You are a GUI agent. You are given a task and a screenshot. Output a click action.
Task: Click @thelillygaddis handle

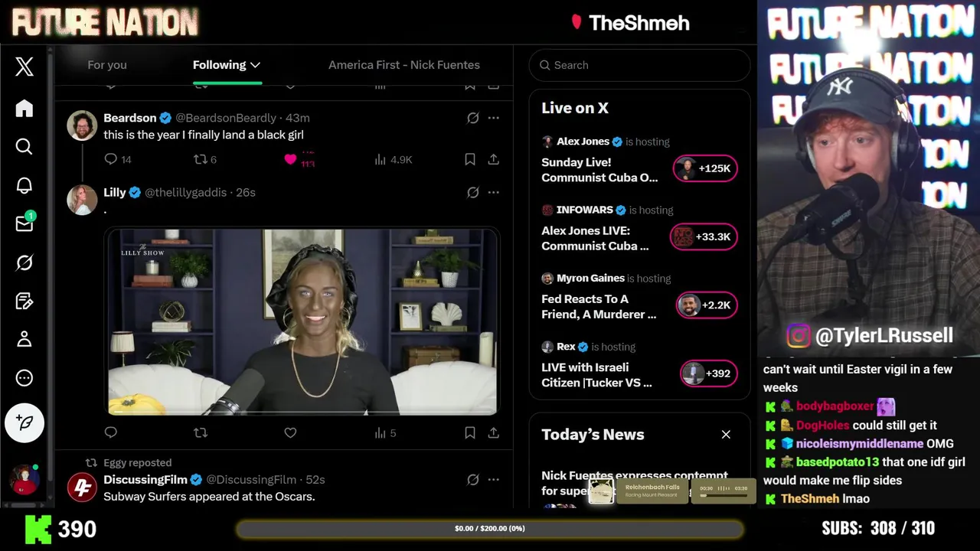point(187,192)
